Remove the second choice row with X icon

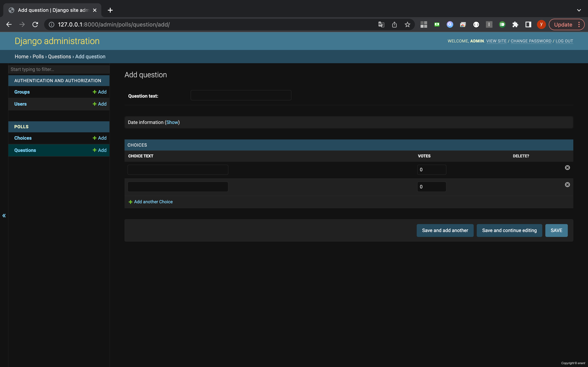click(x=567, y=185)
